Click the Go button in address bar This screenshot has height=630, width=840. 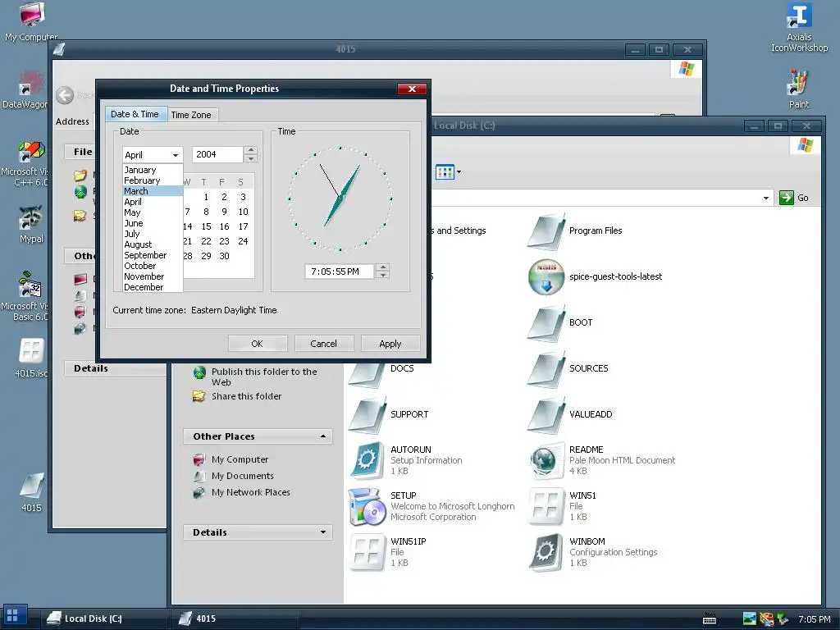click(x=794, y=198)
